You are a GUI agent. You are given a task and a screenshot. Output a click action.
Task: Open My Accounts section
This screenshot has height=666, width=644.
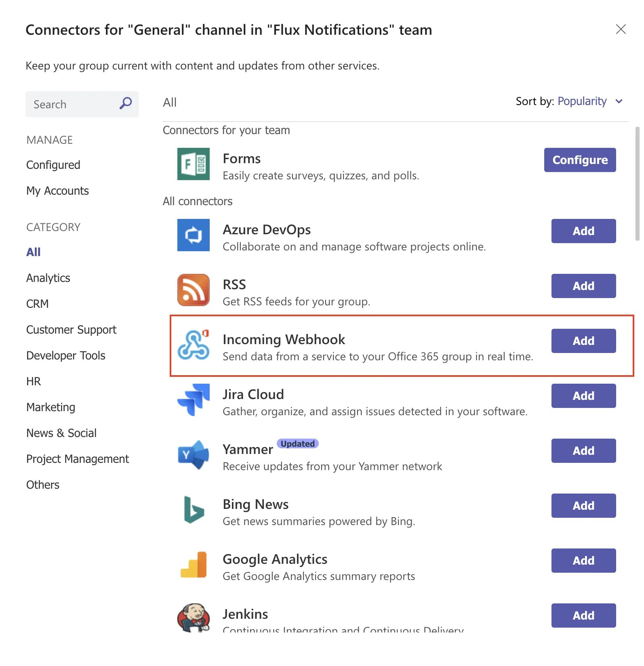pos(57,191)
